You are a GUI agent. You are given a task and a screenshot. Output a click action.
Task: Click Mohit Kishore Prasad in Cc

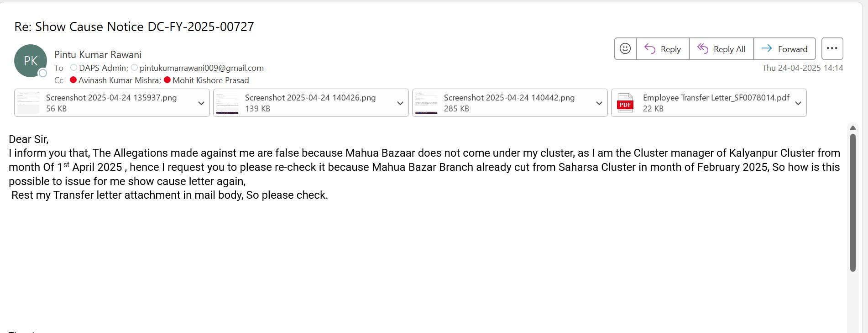click(210, 80)
